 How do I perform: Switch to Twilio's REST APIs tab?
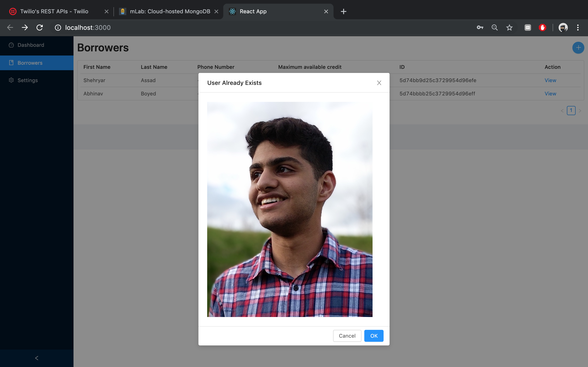[54, 11]
